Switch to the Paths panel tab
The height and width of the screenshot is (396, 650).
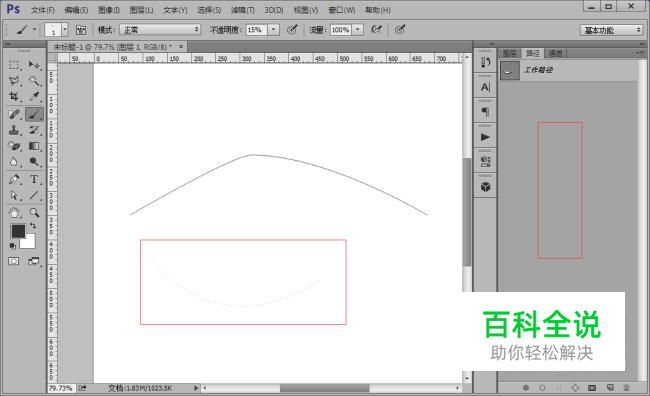click(x=533, y=53)
